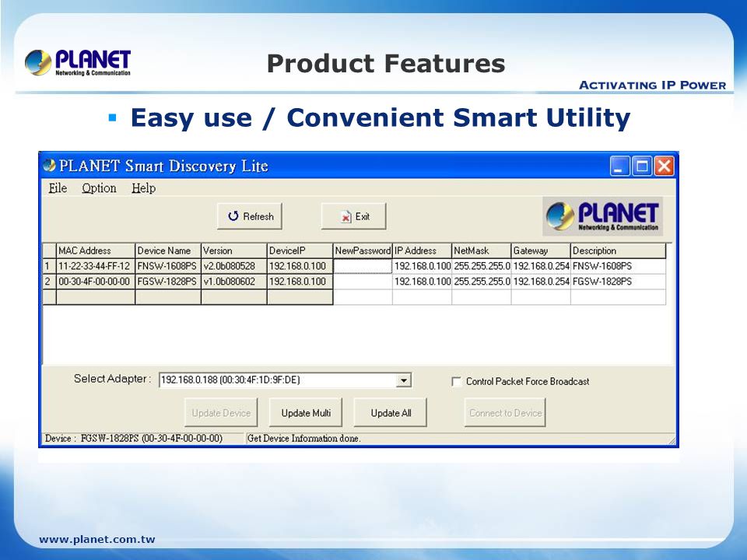Click the PLANET logo on the slide header
This screenshot has height=560, width=747.
[x=78, y=63]
